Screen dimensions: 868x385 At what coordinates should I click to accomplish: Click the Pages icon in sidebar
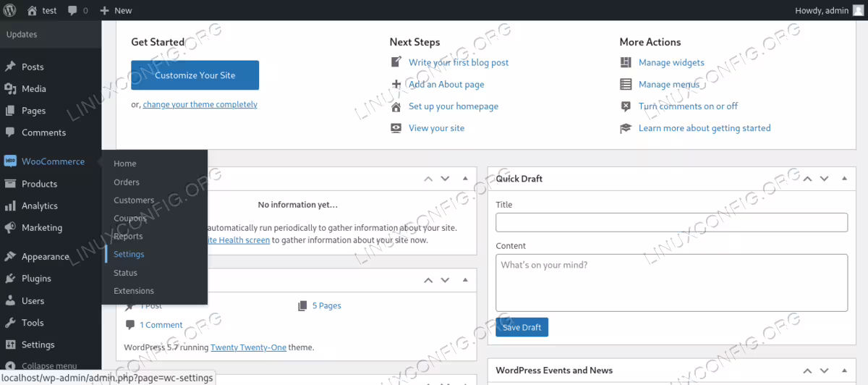(10, 111)
